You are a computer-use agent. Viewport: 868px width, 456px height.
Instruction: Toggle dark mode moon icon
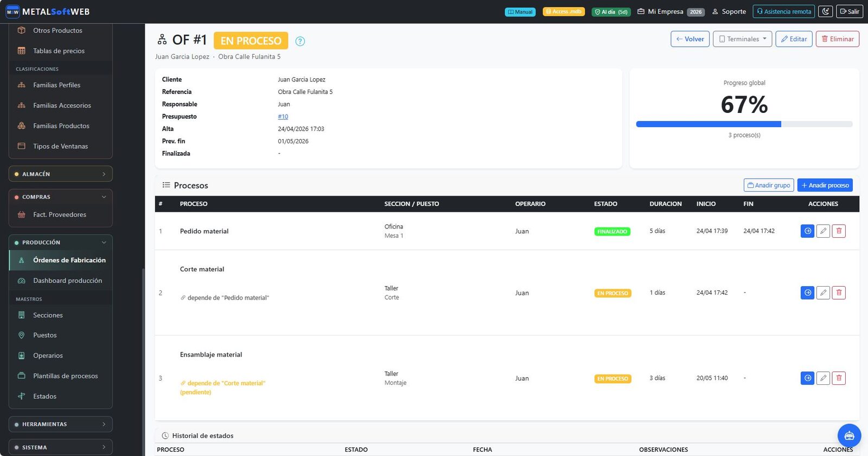pos(826,11)
